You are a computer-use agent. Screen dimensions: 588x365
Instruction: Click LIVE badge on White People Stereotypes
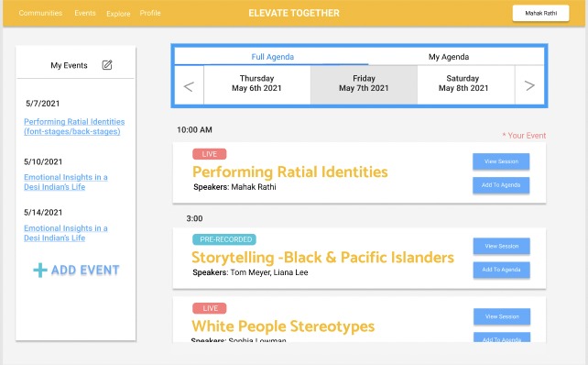click(x=210, y=308)
